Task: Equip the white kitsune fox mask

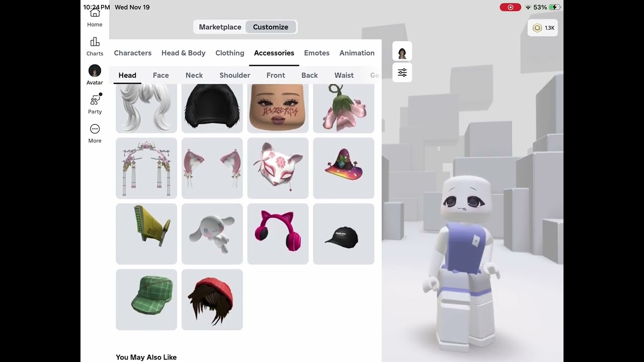Action: point(278,168)
